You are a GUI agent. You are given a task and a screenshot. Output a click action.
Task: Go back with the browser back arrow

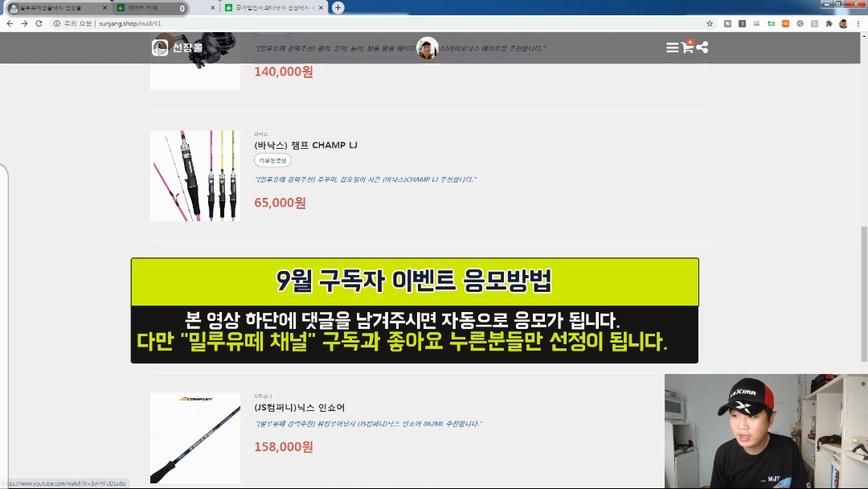coord(10,23)
